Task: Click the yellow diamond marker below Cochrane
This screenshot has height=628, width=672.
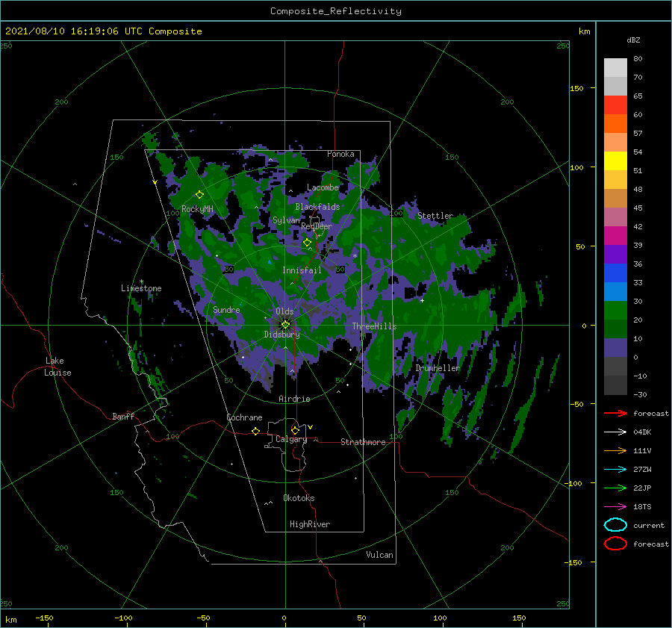Action: click(255, 431)
